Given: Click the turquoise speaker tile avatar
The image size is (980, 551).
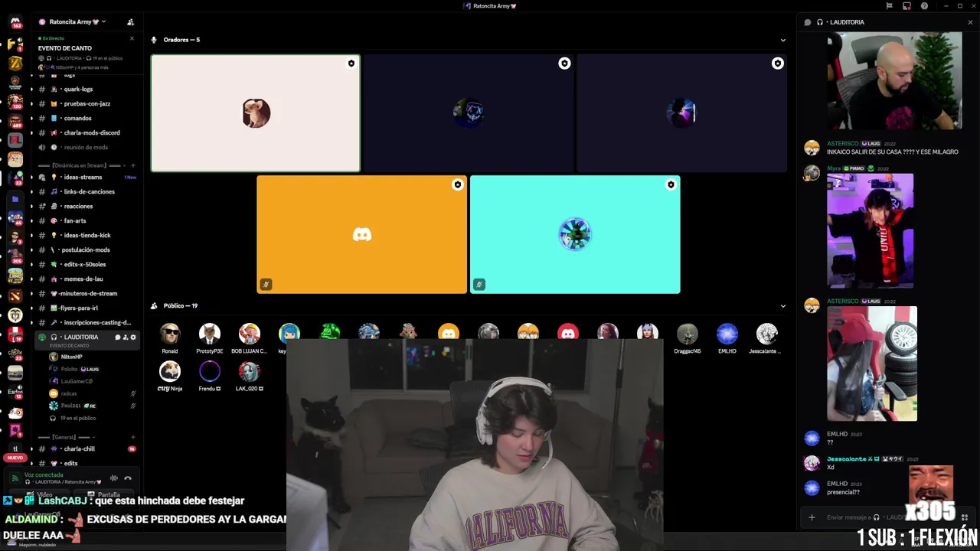Looking at the screenshot, I should (x=575, y=234).
